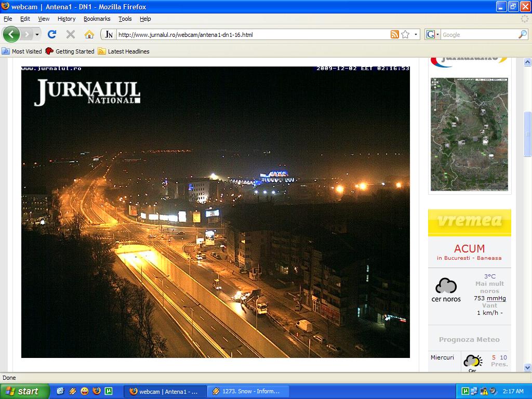Click the Done status bar text
This screenshot has width=532, height=399.
9,378
